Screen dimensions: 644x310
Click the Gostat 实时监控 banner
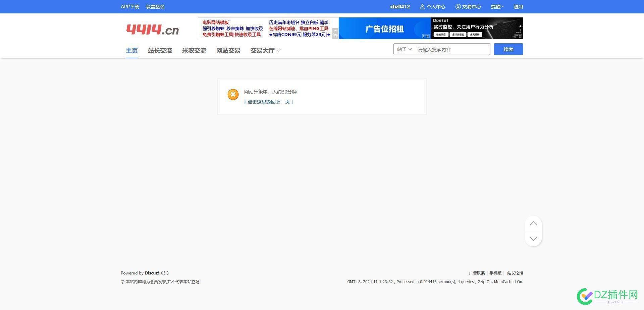pos(477,28)
